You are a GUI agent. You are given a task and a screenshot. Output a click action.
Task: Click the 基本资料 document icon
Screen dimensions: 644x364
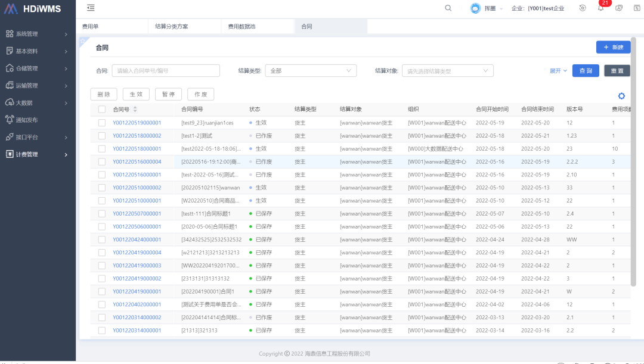(x=10, y=51)
